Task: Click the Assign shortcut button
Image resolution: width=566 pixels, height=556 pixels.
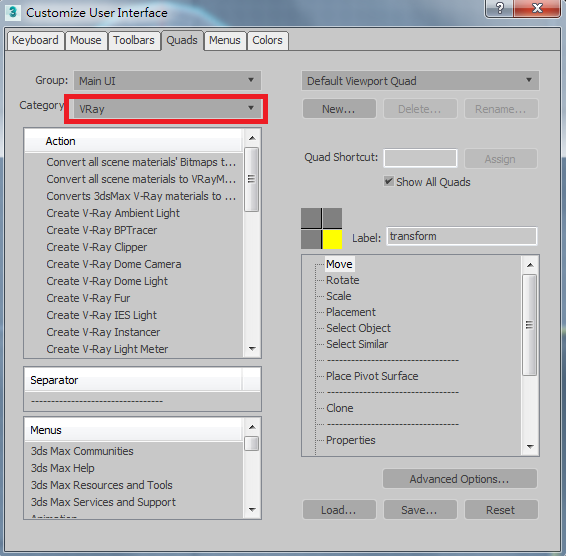Action: pos(501,159)
